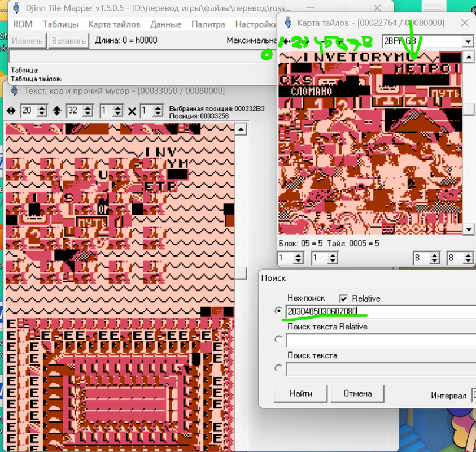The width and height of the screenshot is (476, 452).
Task: Click the horizontal width arrows icon
Action: (x=11, y=111)
